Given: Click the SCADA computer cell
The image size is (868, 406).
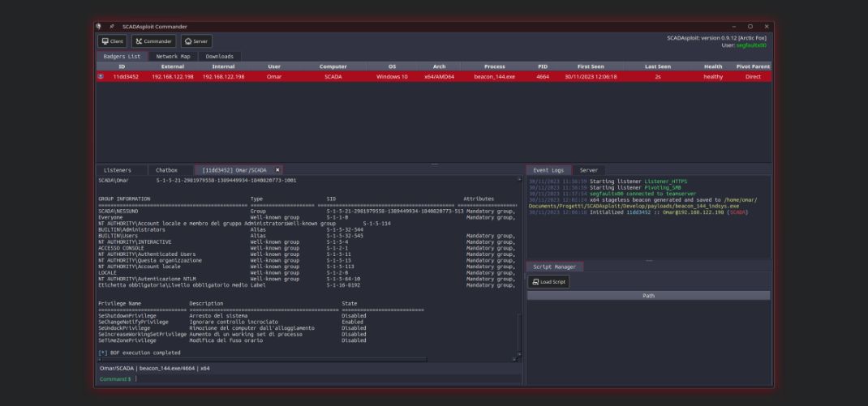Looking at the screenshot, I should [333, 77].
